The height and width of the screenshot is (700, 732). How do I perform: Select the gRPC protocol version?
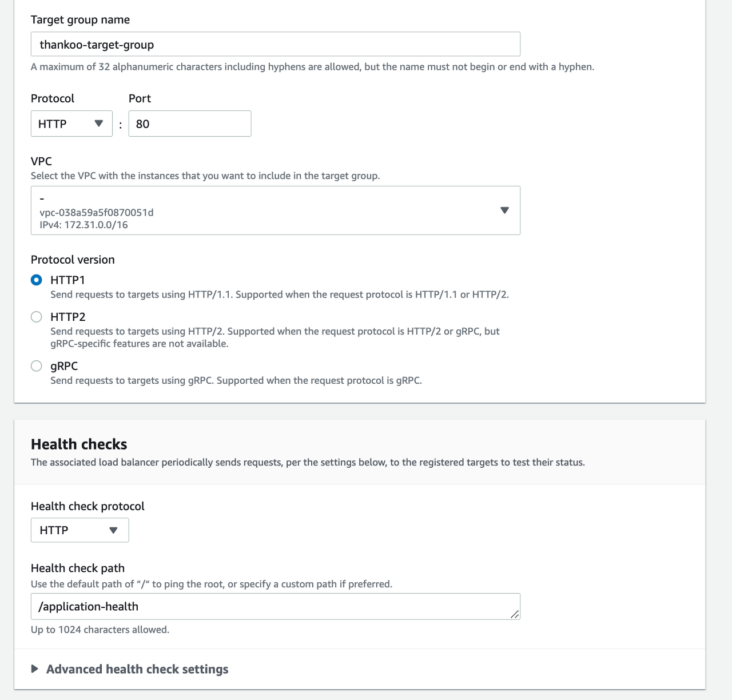point(37,366)
